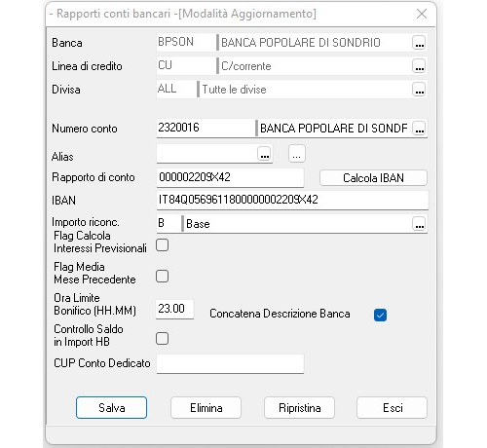Click the Numero conto field 2320016
Viewport: 487px width, 448px height.
206,128
